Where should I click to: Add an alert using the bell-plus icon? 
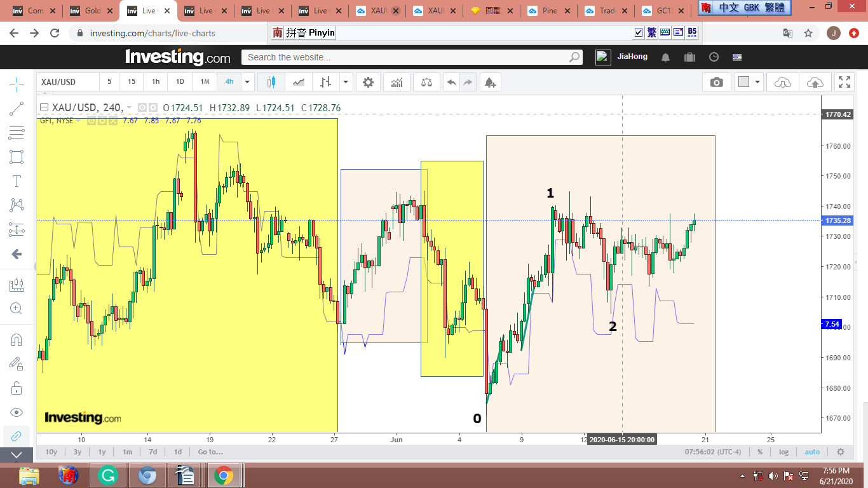(489, 82)
